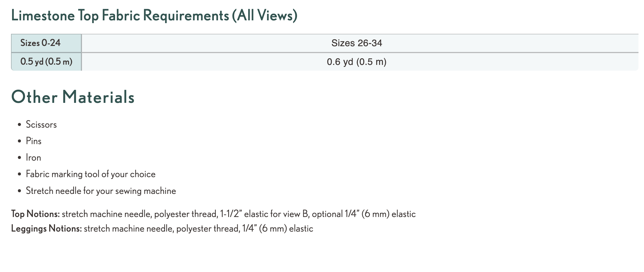Click Stretch needle for your sewing machine

coord(101,191)
